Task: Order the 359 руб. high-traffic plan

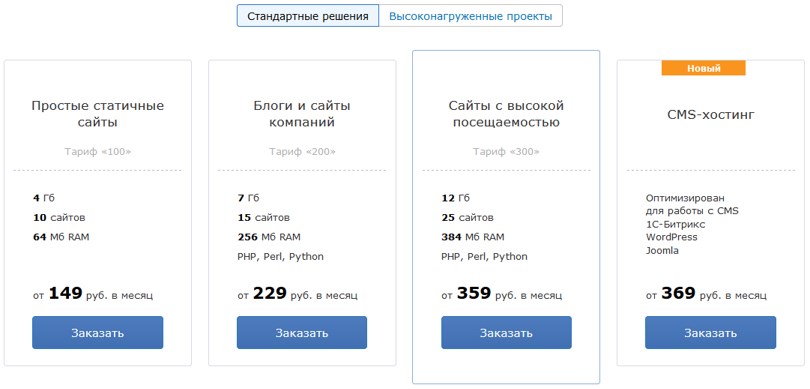Action: 506,333
